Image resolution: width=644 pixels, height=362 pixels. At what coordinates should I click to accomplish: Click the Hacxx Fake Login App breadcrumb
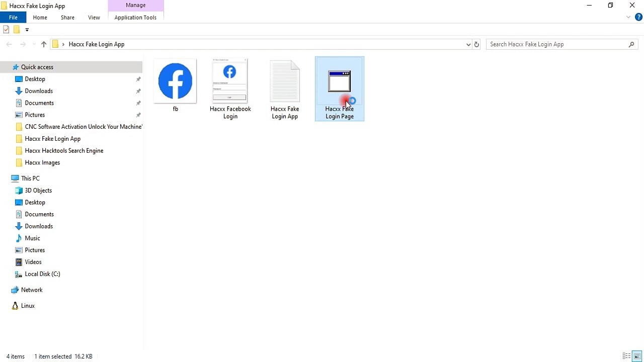[x=97, y=44]
